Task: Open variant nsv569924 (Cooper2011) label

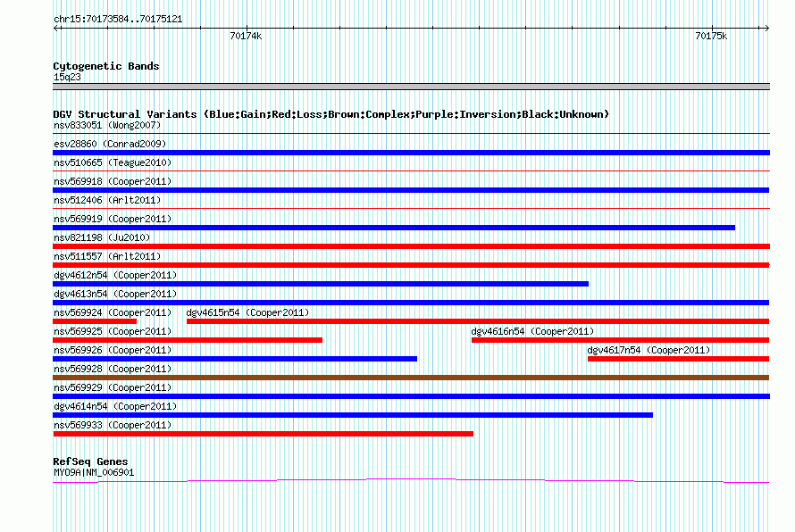Action: point(113,312)
